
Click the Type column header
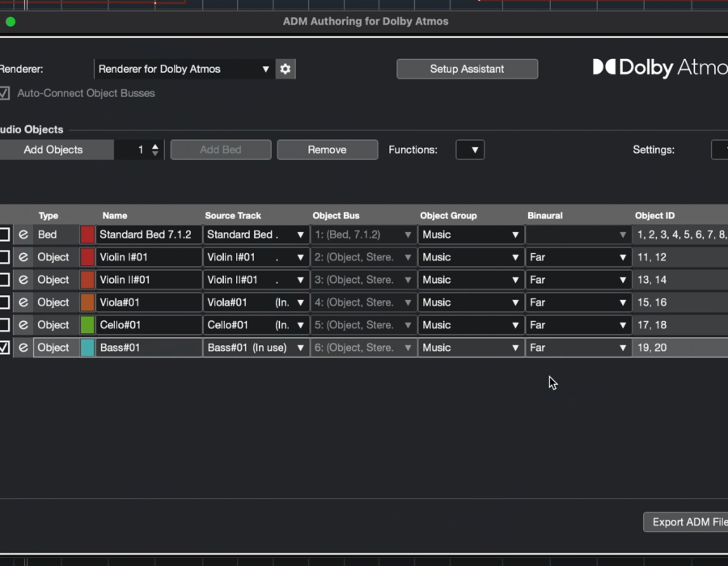(x=49, y=216)
